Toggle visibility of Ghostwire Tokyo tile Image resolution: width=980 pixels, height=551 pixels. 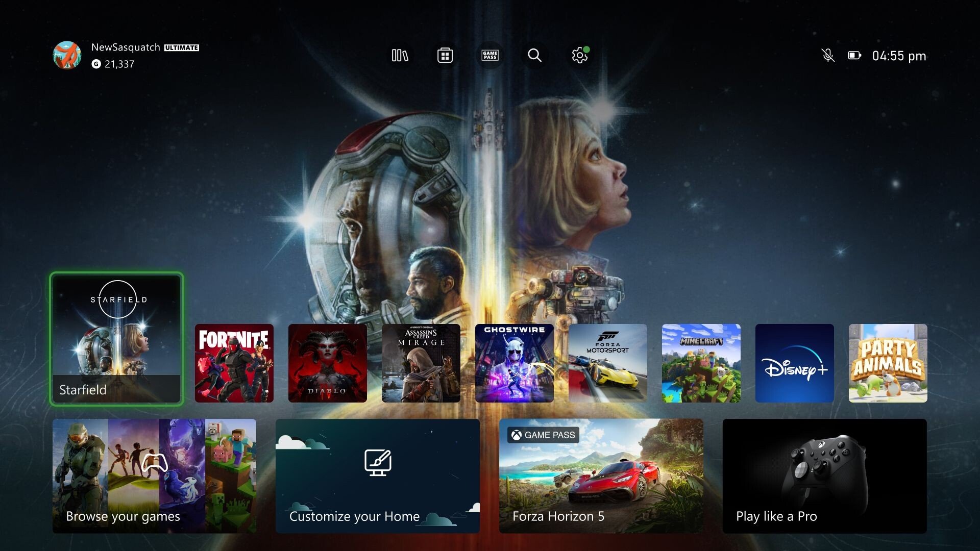tap(513, 363)
